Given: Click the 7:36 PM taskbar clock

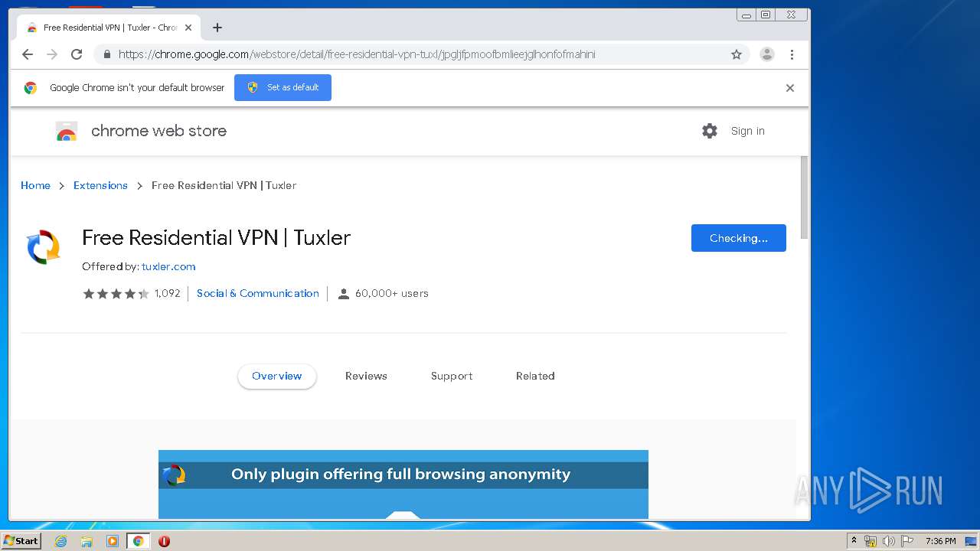Looking at the screenshot, I should pyautogui.click(x=940, y=541).
